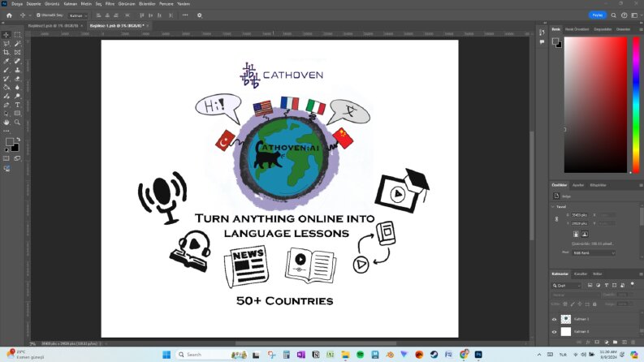Add layer style with fx icon
The image size is (644, 362).
point(588,342)
